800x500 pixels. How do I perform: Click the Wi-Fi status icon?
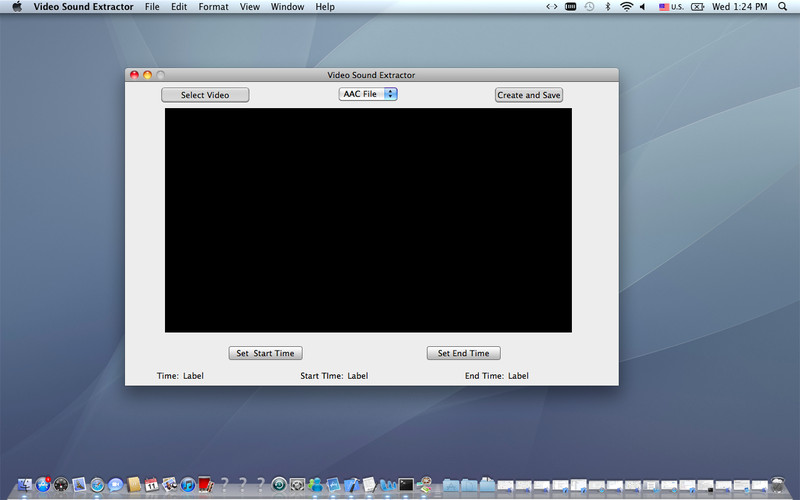click(626, 7)
